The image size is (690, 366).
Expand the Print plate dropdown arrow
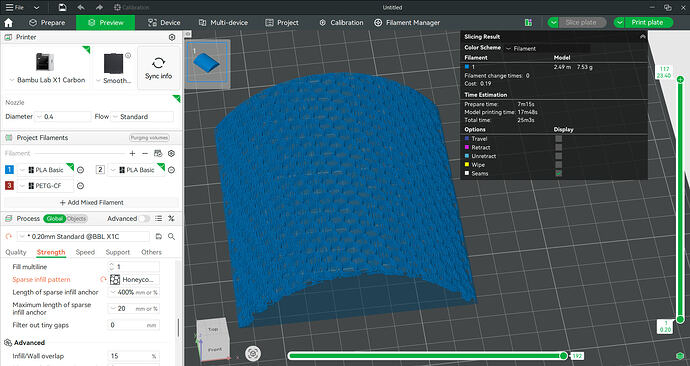(619, 22)
